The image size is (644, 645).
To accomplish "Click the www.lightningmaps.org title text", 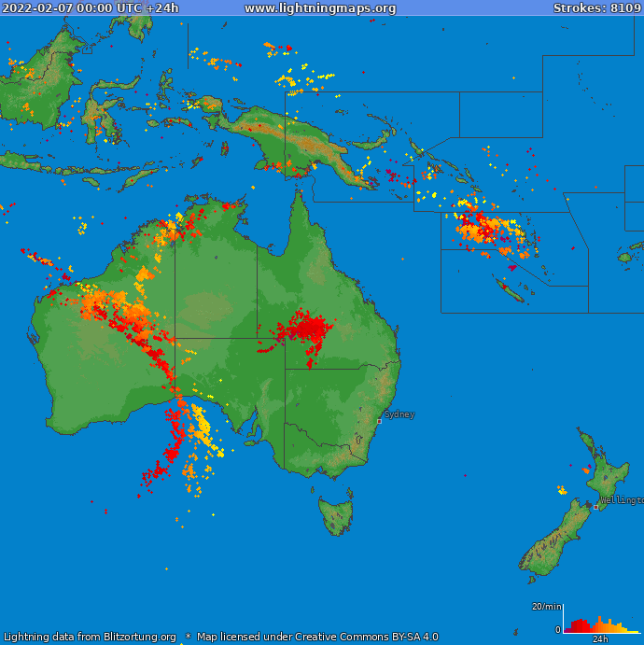I will 320,8.
